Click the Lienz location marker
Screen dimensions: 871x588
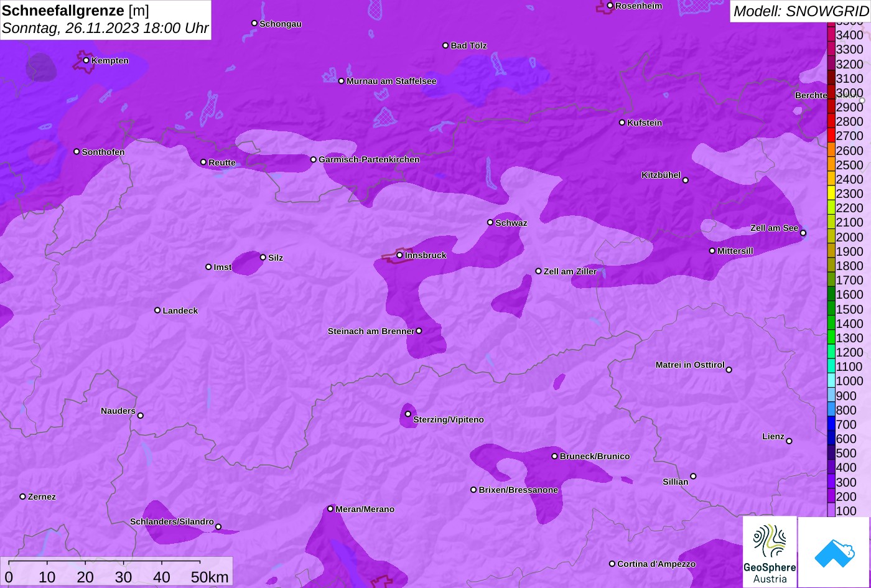click(789, 441)
